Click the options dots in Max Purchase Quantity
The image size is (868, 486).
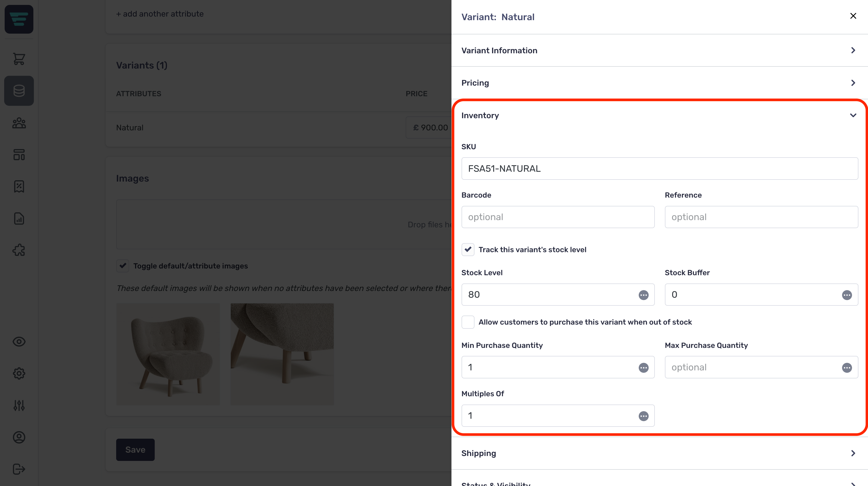[x=847, y=368]
